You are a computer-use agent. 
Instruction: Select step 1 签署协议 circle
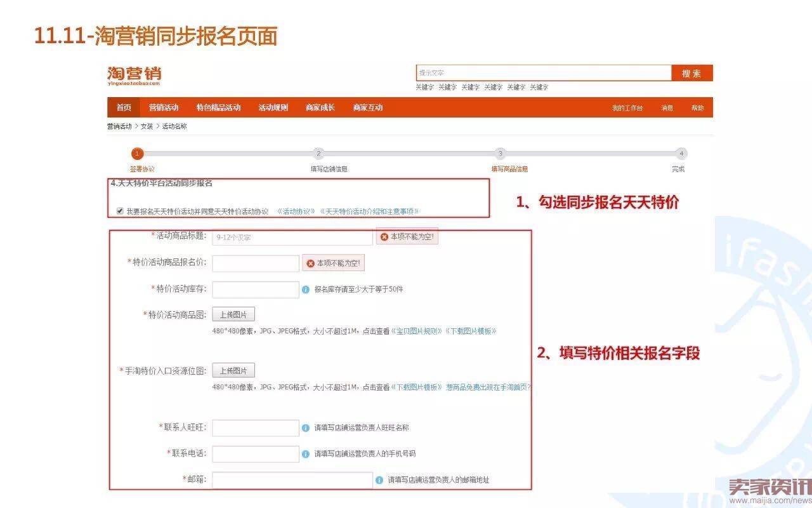click(x=138, y=154)
